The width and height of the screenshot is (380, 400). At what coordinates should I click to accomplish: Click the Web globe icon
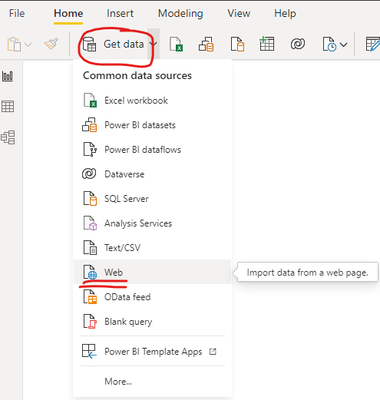tap(90, 272)
